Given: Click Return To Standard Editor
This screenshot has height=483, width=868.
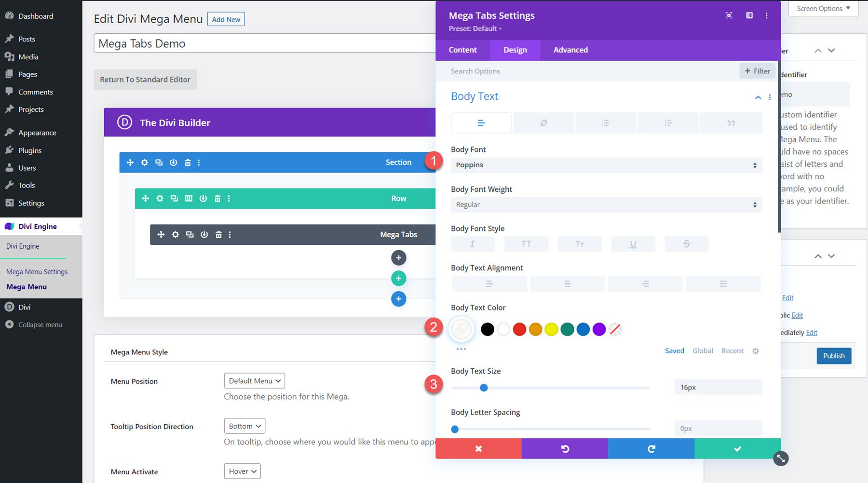Looking at the screenshot, I should 145,80.
